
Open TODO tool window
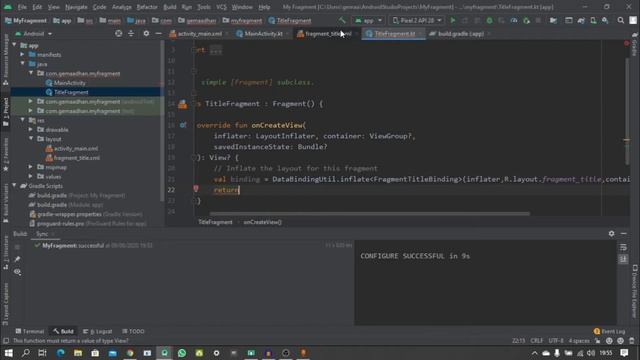click(x=133, y=331)
